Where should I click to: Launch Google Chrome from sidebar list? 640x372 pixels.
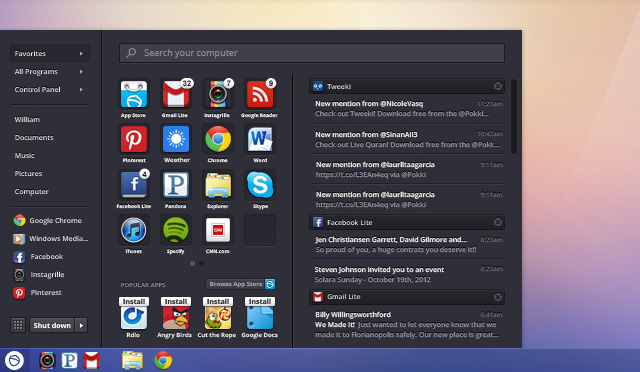point(48,221)
